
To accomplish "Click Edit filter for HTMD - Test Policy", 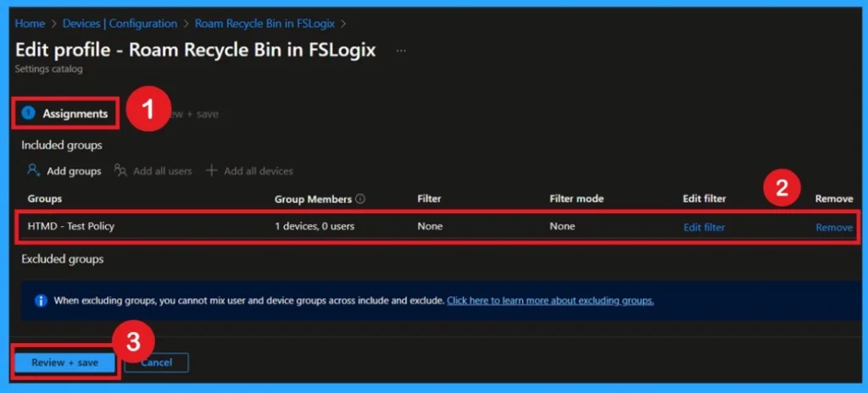I will 704,227.
